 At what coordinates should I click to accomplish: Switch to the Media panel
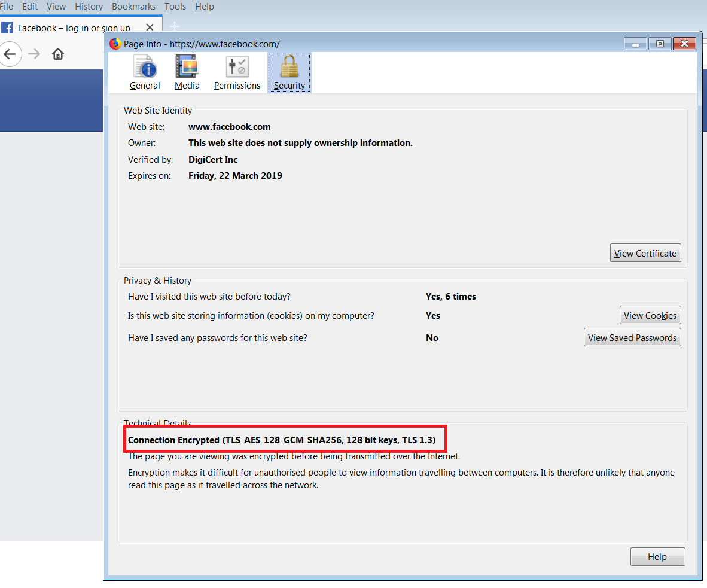tap(187, 72)
